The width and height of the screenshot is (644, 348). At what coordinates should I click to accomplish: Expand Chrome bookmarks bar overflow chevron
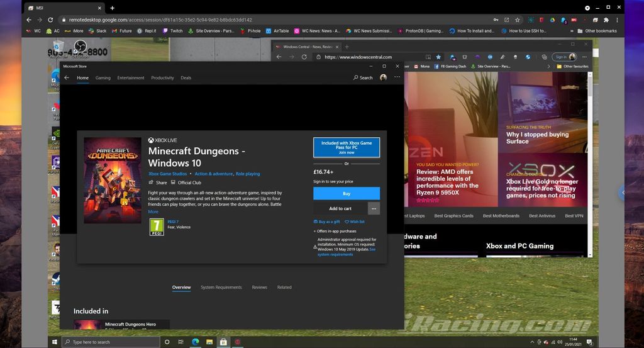coord(571,31)
